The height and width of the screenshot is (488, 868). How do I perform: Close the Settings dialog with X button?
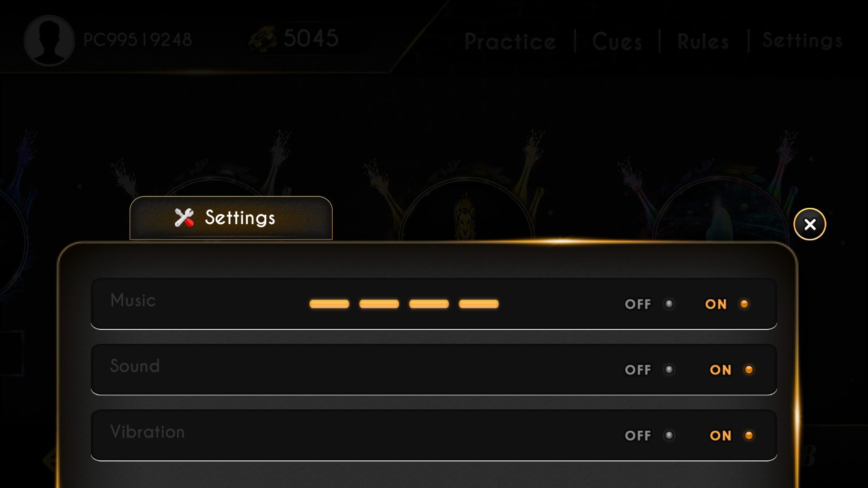pos(810,224)
